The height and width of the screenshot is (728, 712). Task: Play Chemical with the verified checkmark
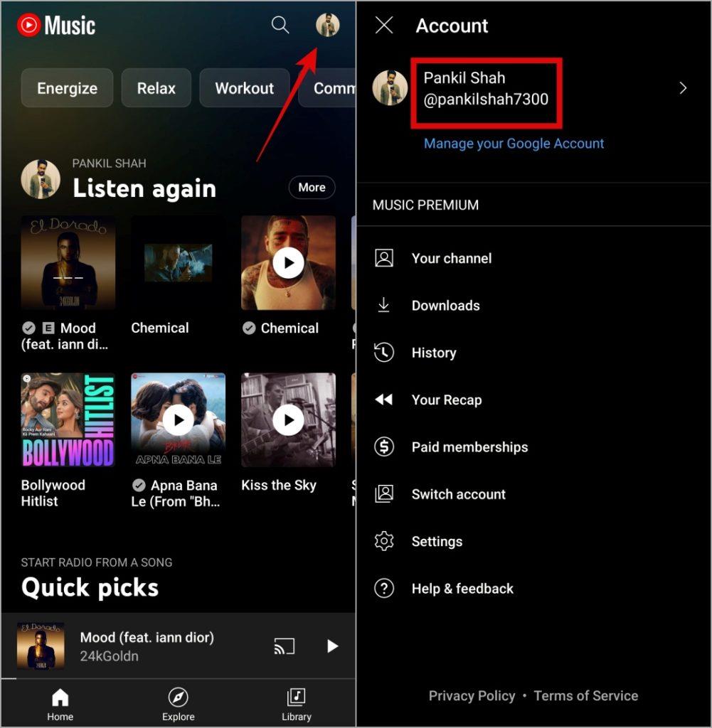pyautogui.click(x=288, y=262)
